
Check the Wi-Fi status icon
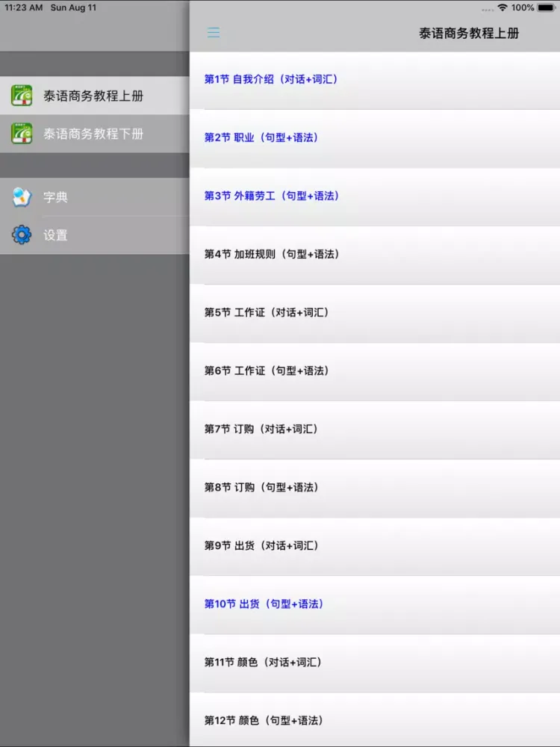502,7
